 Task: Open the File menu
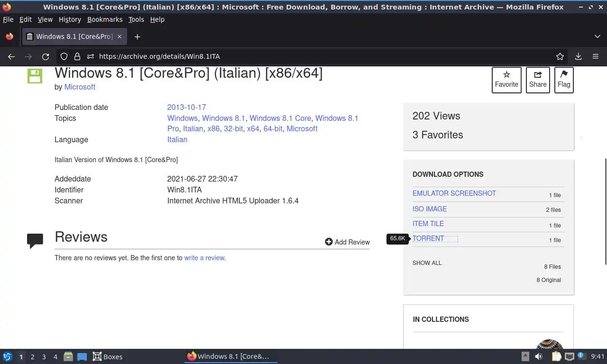pos(8,19)
